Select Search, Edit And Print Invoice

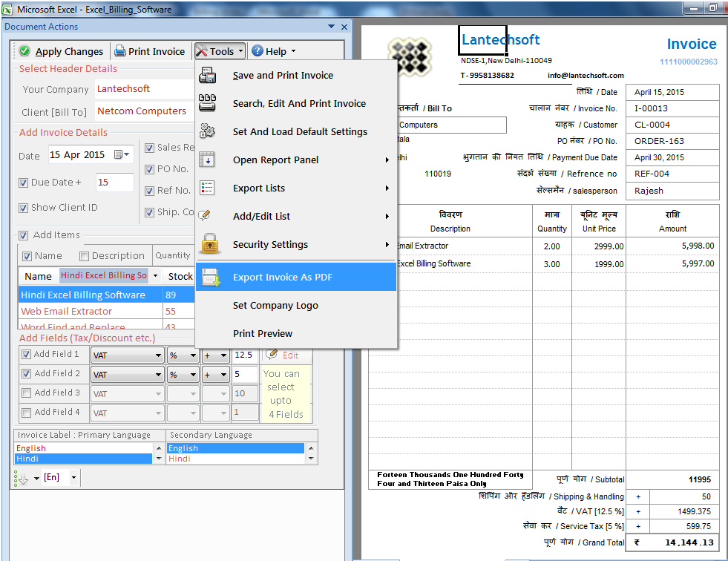296,103
